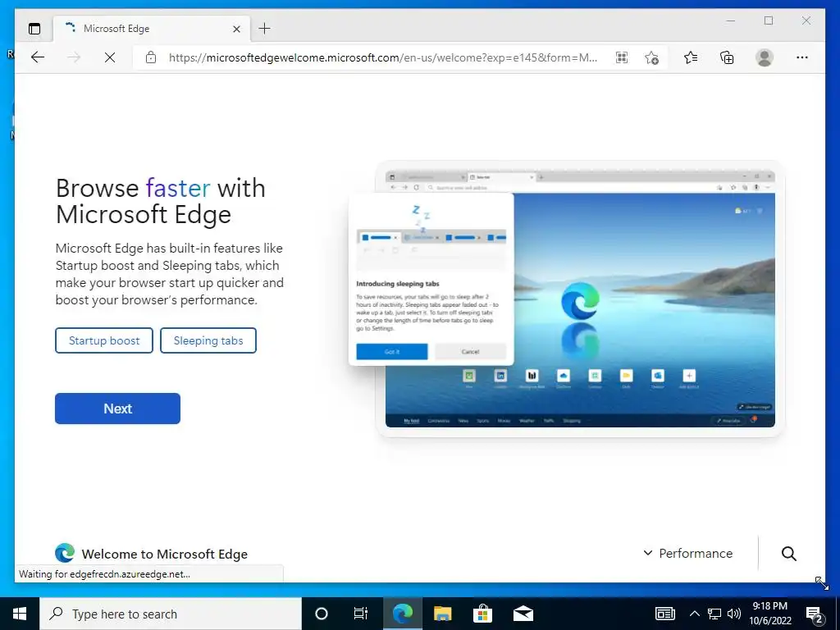This screenshot has width=840, height=630.
Task: Click Edge icon on taskbar
Action: coord(402,614)
